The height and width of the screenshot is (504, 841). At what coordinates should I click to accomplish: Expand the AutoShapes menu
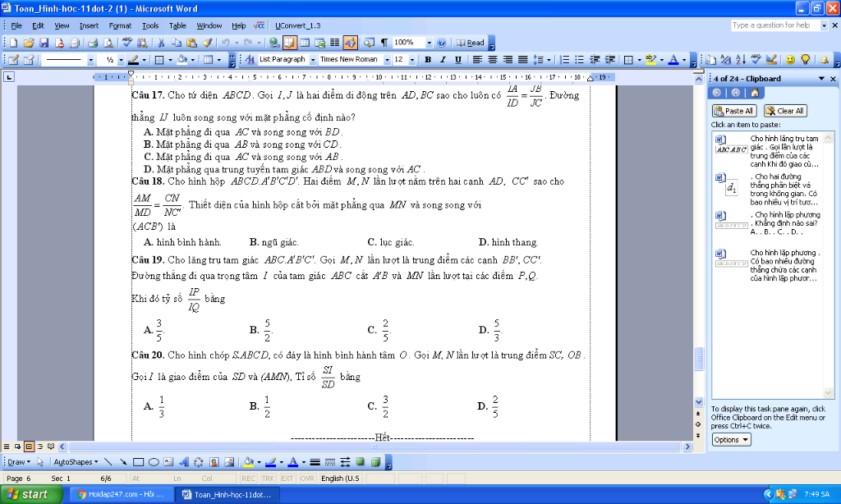coord(76,462)
